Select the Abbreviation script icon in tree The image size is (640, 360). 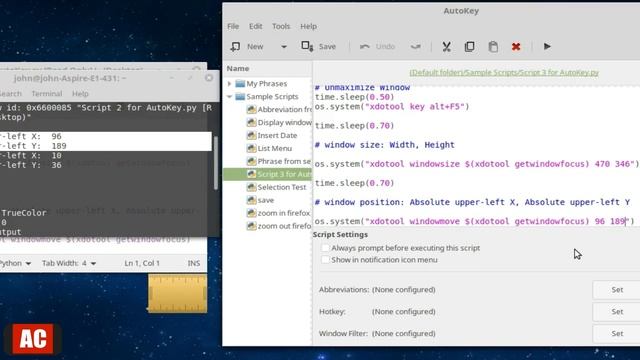pyautogui.click(x=251, y=109)
